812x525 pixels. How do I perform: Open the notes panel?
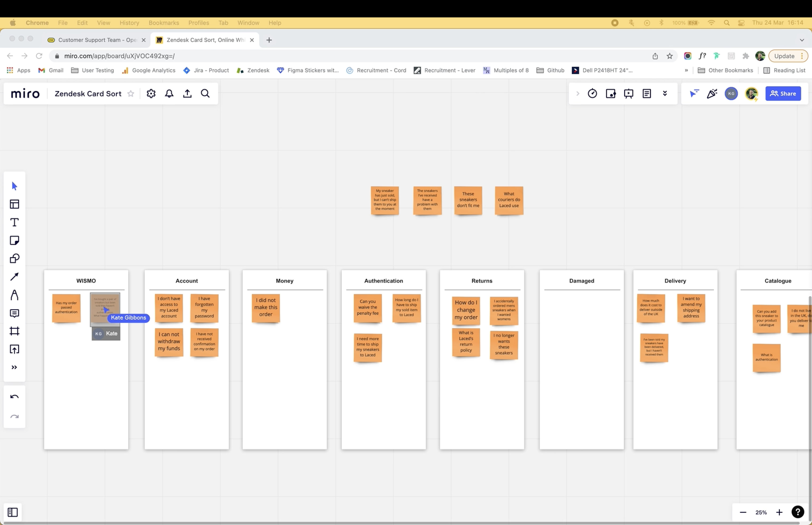pos(647,93)
